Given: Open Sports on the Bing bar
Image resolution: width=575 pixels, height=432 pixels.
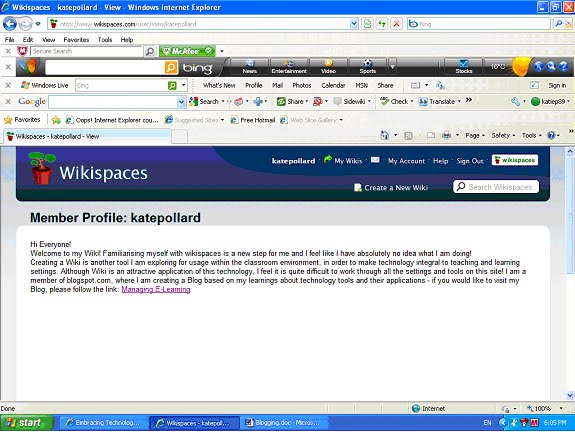Looking at the screenshot, I should pos(367,67).
